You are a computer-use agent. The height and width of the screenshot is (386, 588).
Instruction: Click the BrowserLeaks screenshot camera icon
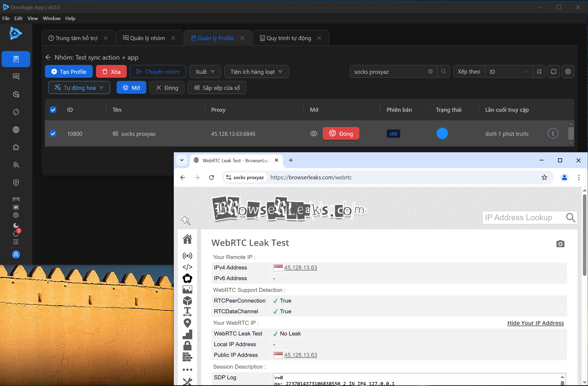point(560,244)
